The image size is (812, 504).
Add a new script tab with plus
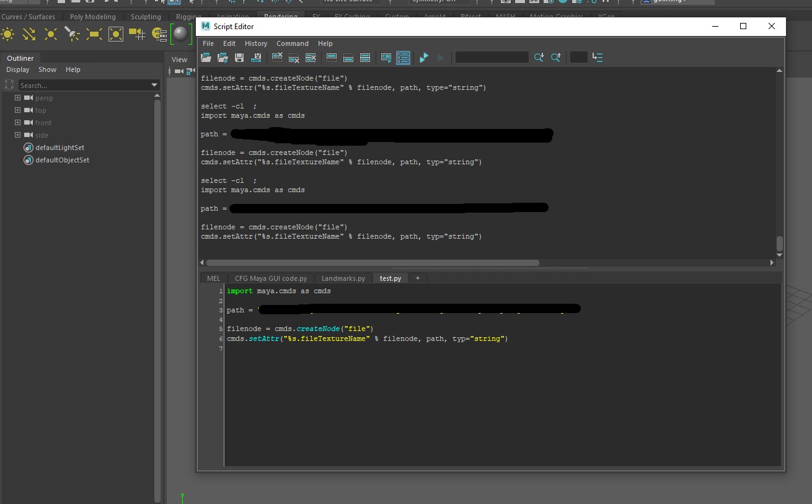[x=417, y=278]
